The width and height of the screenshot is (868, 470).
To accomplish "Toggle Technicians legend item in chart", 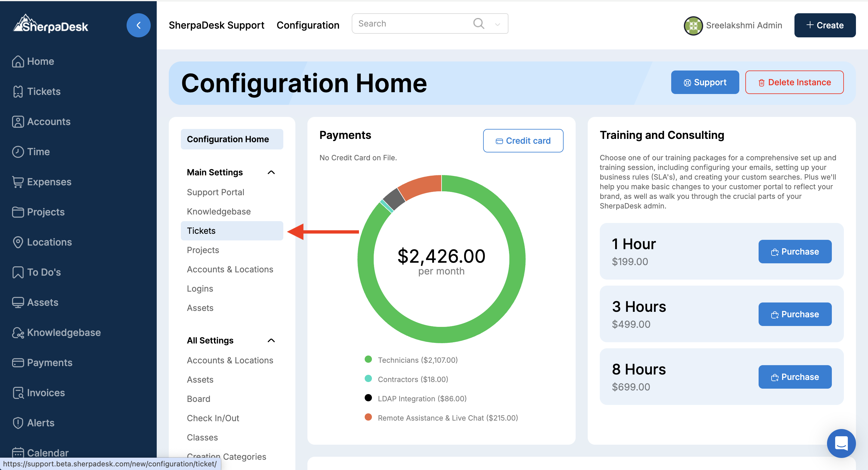I will click(x=417, y=360).
